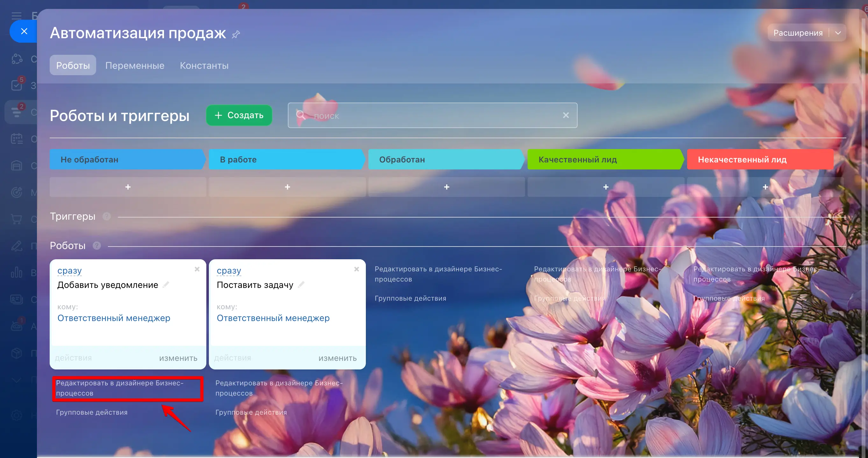Switch to the Константы tab

coord(204,65)
